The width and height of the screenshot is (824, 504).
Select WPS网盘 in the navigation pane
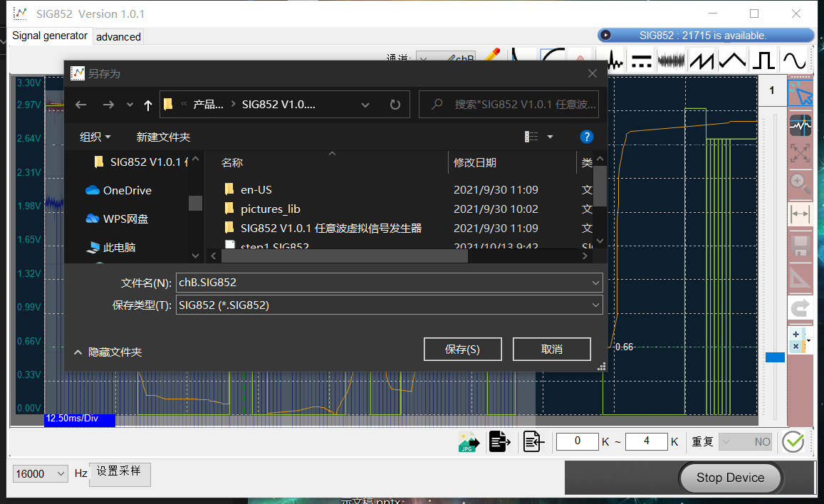[x=117, y=219]
